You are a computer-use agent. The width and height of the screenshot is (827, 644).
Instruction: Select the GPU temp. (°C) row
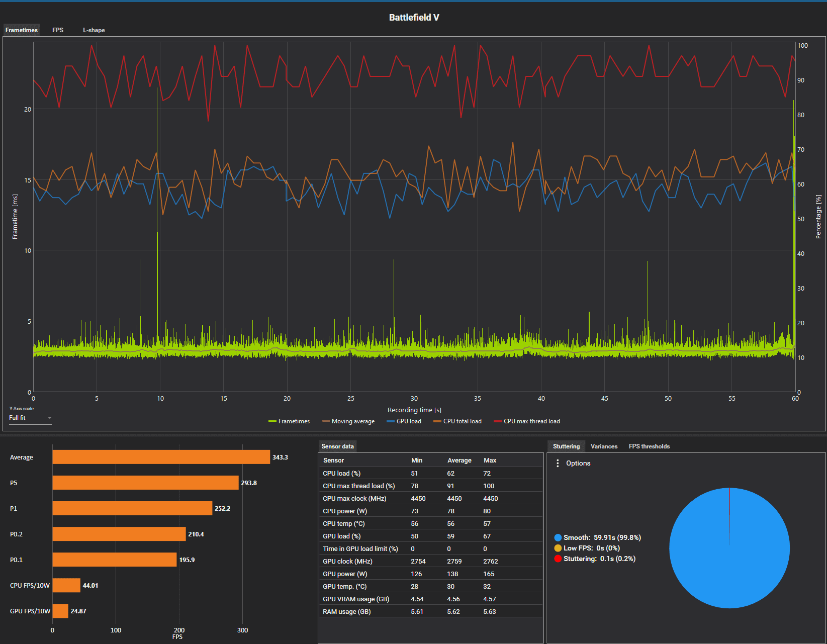coord(431,586)
